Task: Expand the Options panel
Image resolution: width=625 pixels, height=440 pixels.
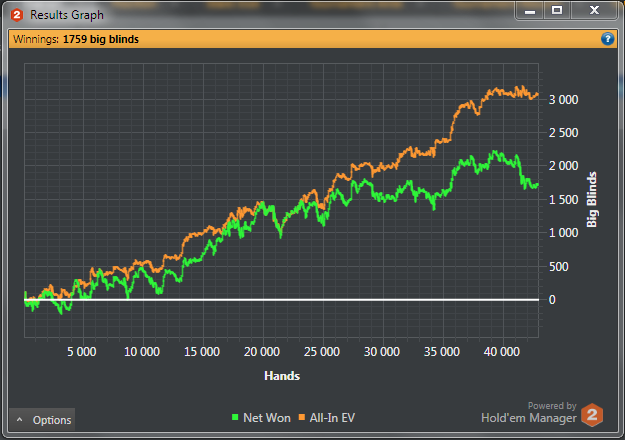Action: (x=42, y=420)
